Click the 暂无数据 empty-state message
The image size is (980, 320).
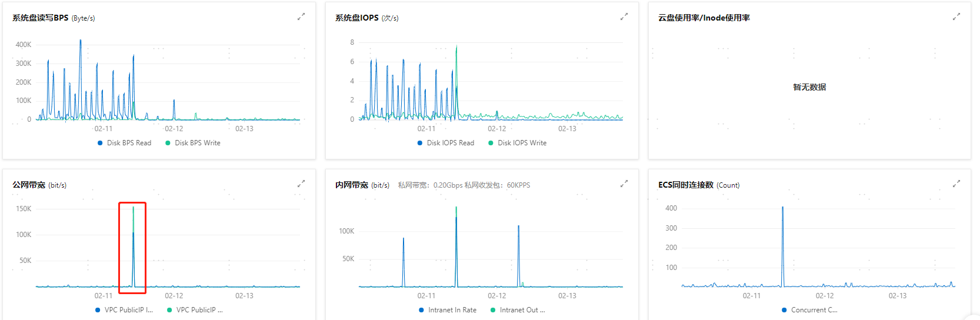coord(809,87)
